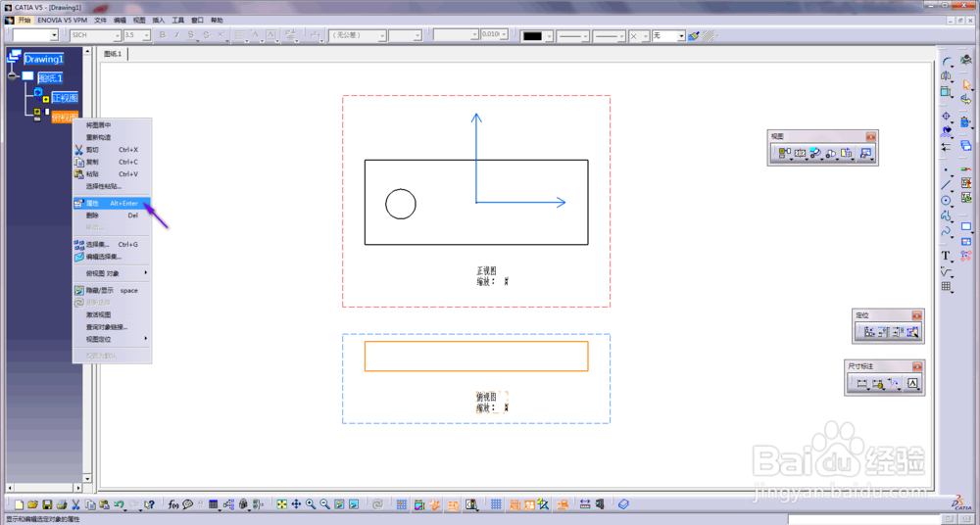Open the 0.010 precision dropdown
Image resolution: width=980 pixels, height=525 pixels.
(504, 35)
